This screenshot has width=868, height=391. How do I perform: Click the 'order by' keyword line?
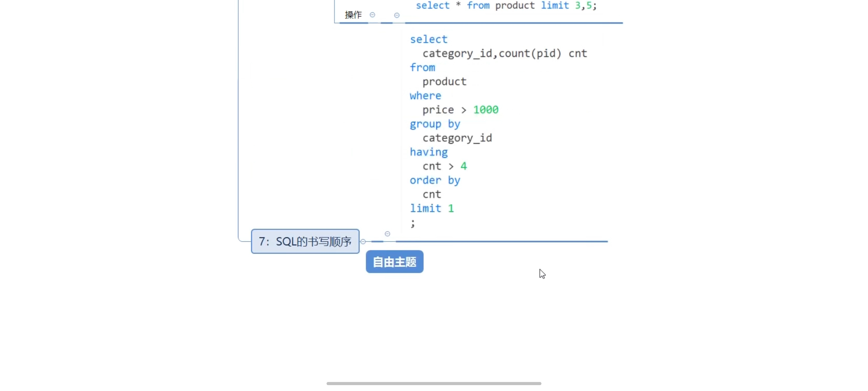[x=435, y=181]
